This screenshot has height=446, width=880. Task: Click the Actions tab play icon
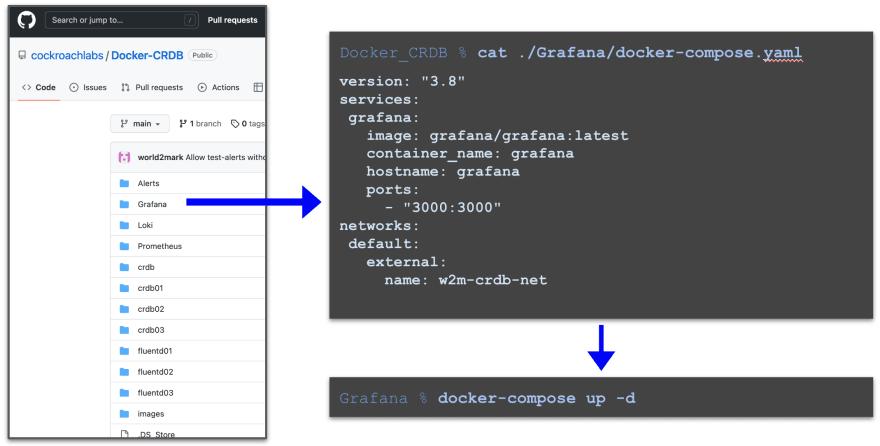(202, 88)
